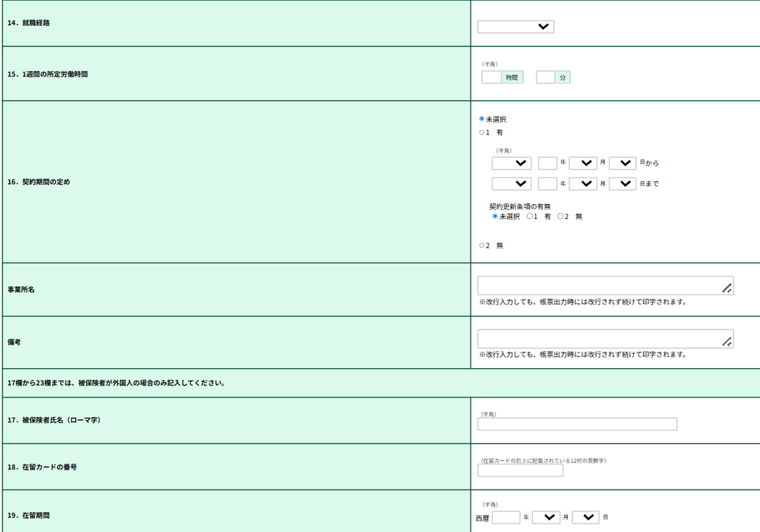Click the 分 minutes input field
The width and height of the screenshot is (760, 532).
tap(546, 77)
